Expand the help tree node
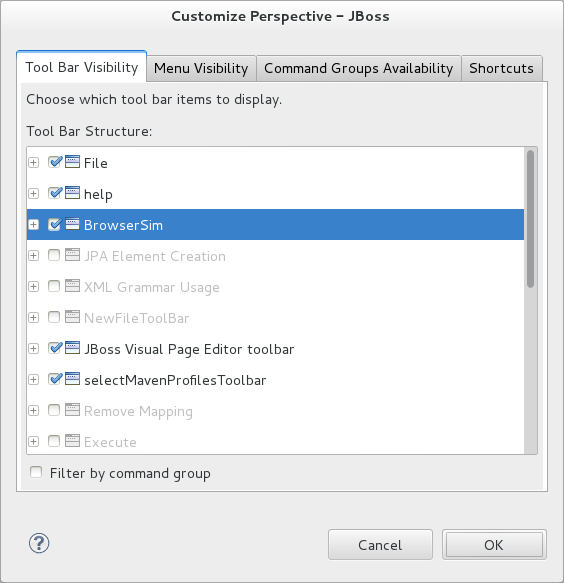Screen dimensions: 564x583 tap(33, 193)
